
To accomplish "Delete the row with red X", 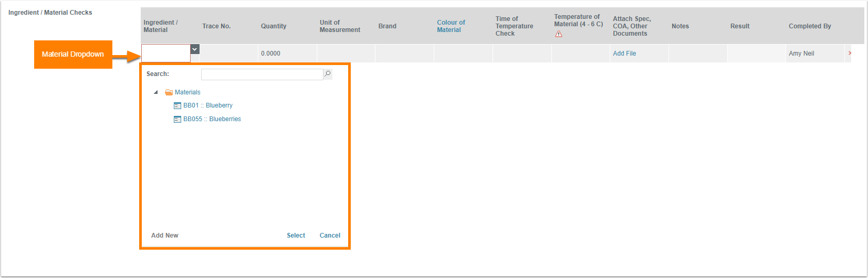I will coord(849,54).
